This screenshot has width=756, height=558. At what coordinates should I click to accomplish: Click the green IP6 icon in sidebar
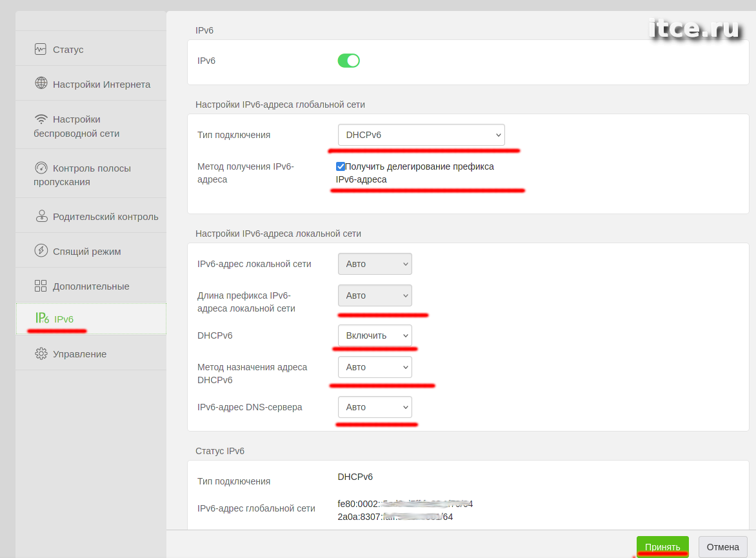click(42, 318)
